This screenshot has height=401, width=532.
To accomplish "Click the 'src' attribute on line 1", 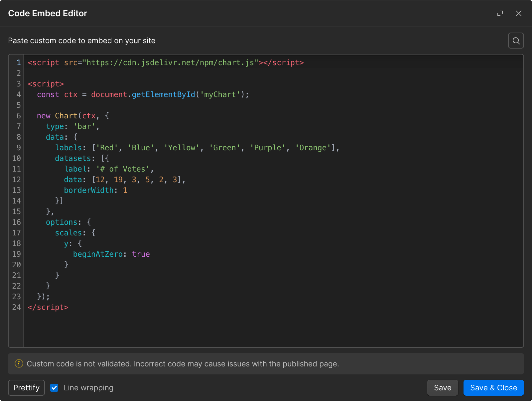I will click(x=71, y=63).
